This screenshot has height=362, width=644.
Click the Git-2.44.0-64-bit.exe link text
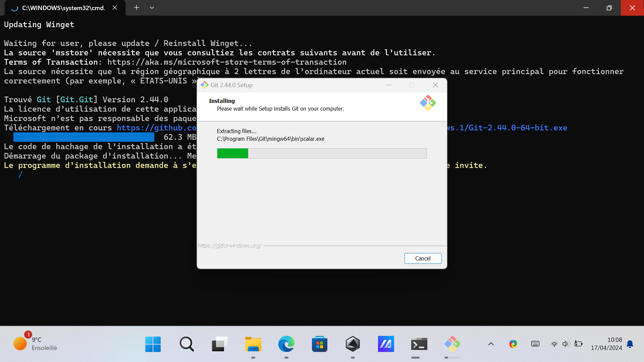[x=518, y=128]
